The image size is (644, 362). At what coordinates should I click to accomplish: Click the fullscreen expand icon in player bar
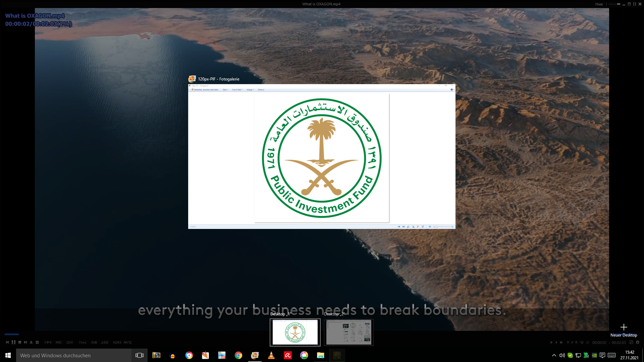pos(631,342)
